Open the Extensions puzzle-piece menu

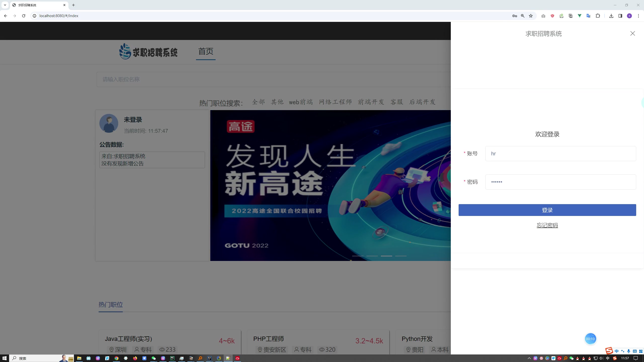pyautogui.click(x=598, y=16)
